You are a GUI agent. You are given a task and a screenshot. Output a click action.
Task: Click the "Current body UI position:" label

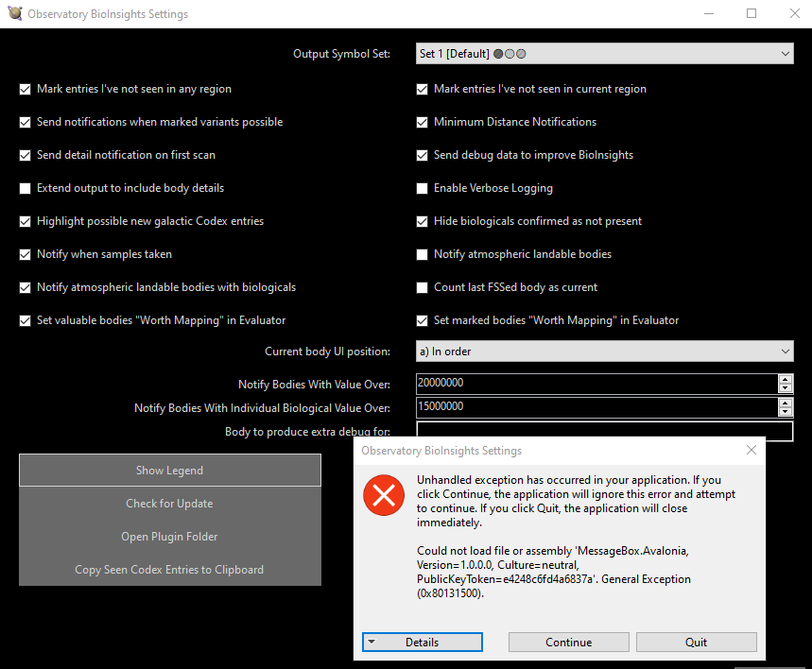click(327, 352)
